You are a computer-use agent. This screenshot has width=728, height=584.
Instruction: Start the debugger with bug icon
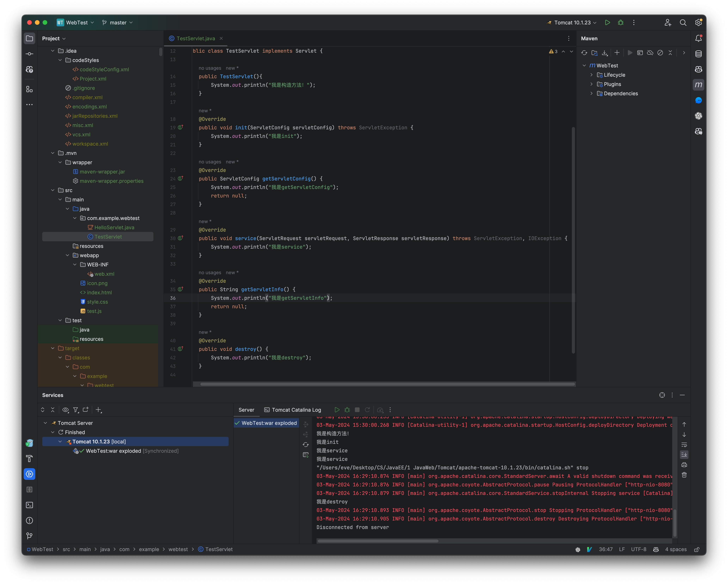point(621,22)
